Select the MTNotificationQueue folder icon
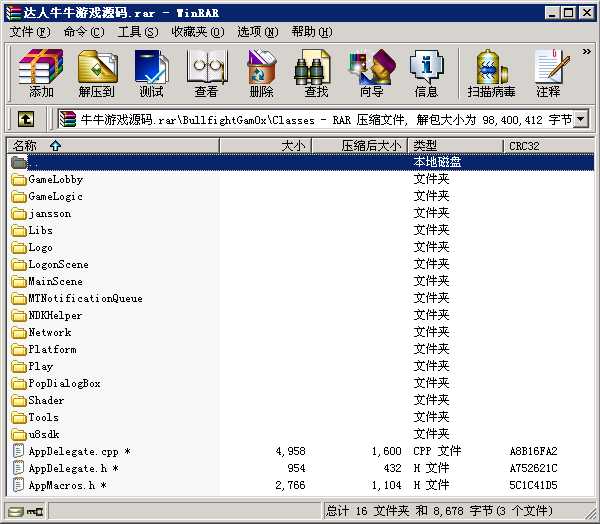The width and height of the screenshot is (600, 524). (18, 299)
